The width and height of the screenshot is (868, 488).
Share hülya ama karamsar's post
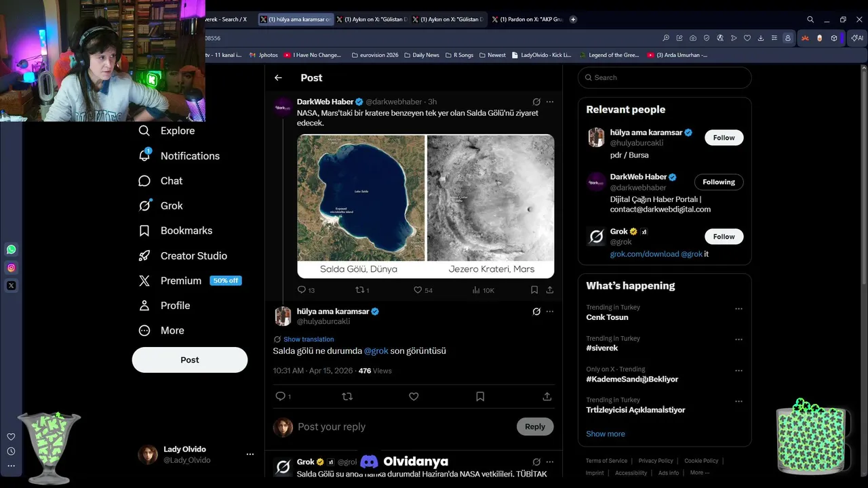coord(547,396)
